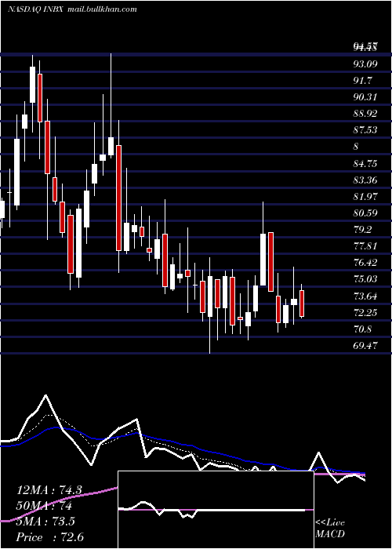Click the 76.42 price axis label

tap(365, 263)
